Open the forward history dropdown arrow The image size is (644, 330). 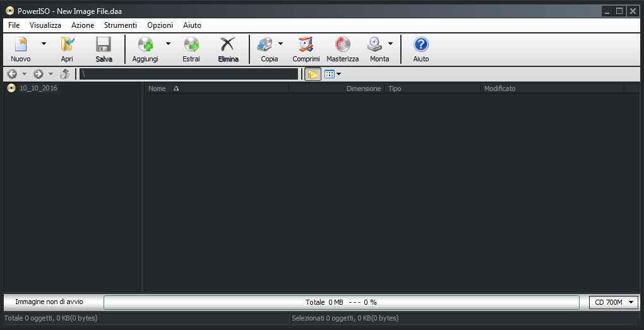[51, 74]
